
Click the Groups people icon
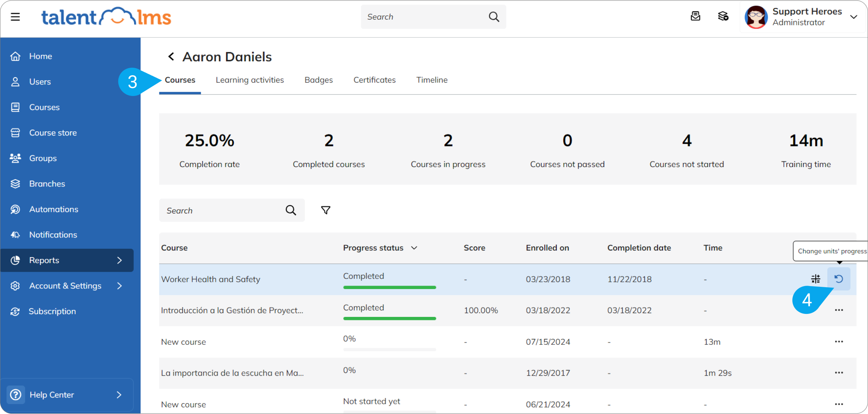(15, 158)
